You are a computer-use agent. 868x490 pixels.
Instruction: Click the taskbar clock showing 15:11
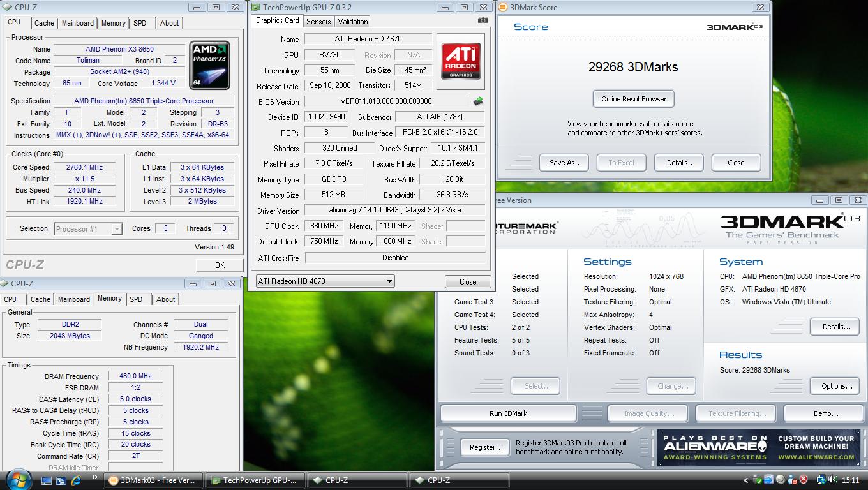click(x=850, y=480)
